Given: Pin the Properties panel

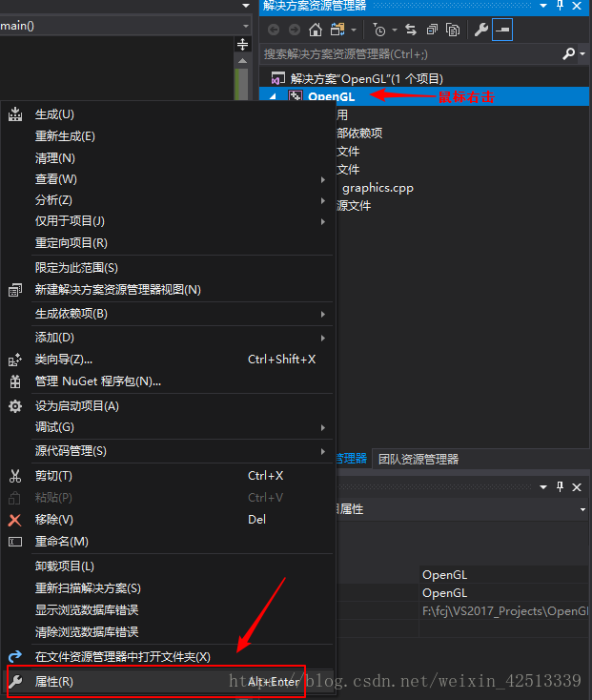Looking at the screenshot, I should coord(561,487).
